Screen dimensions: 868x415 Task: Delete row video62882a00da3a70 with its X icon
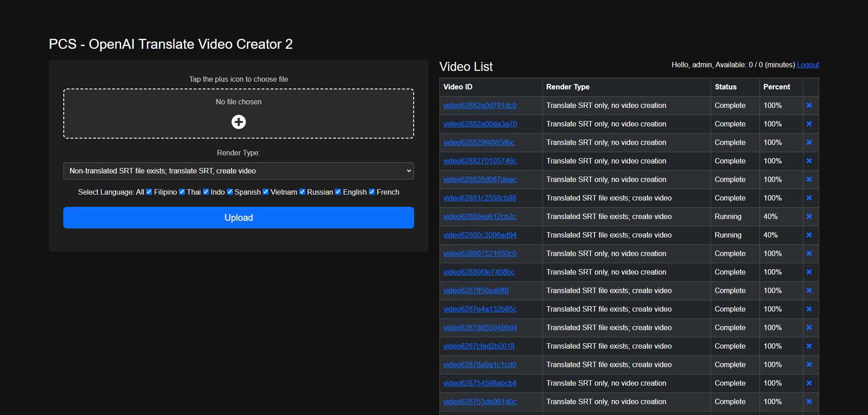[809, 124]
